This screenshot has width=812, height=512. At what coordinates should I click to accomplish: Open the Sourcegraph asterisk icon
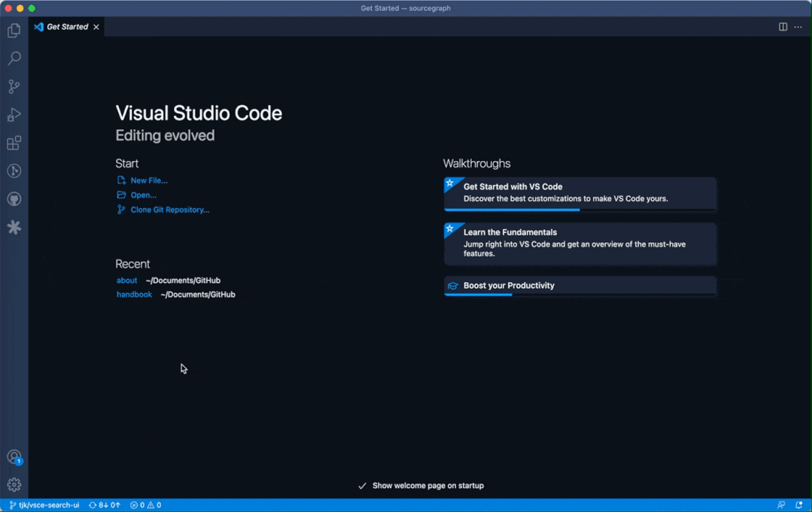[x=14, y=227]
